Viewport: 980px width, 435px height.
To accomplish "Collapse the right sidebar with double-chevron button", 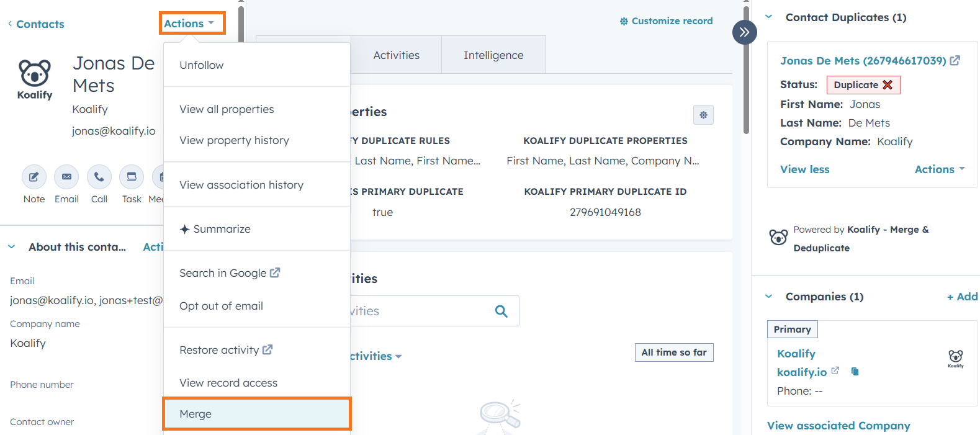I will click(x=744, y=32).
